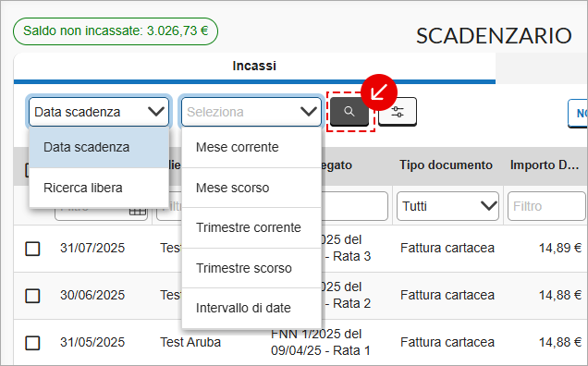588x366 pixels.
Task: Click FNN 1/2025 Rata 1 document cell
Action: (x=320, y=342)
